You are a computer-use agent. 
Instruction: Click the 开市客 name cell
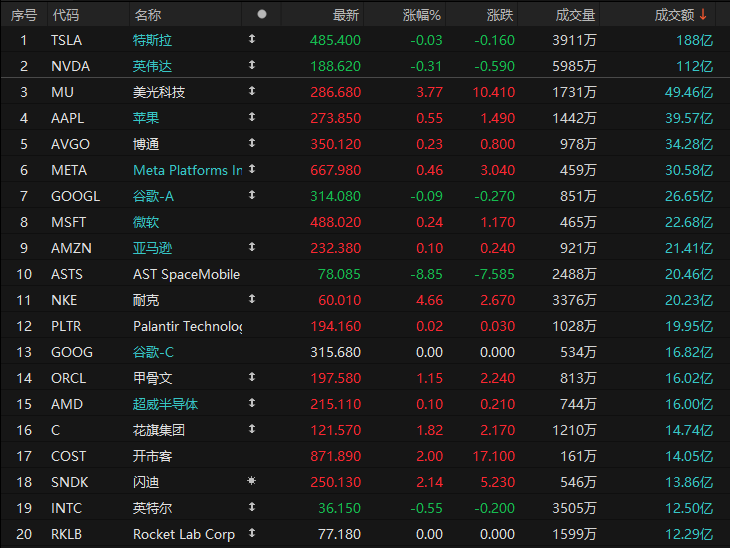[152, 456]
